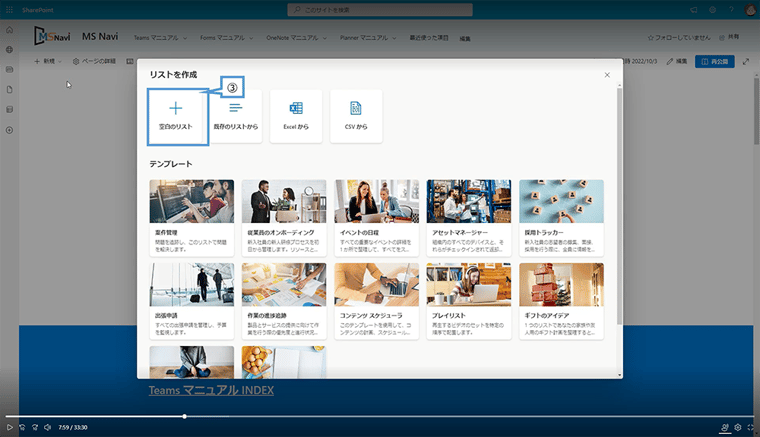
Task: Click the video progress bar position handle
Action: pyautogui.click(x=185, y=416)
